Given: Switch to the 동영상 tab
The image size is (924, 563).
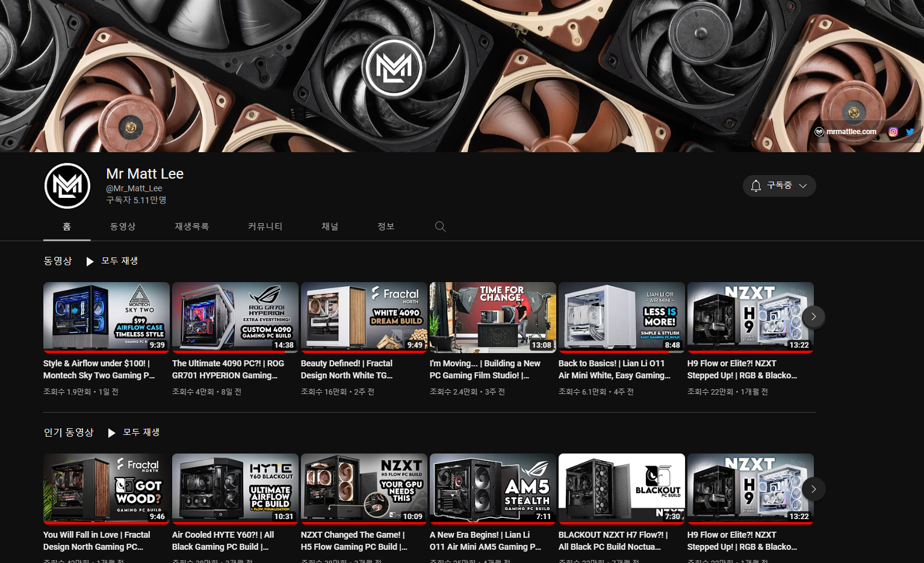Looking at the screenshot, I should (x=123, y=227).
